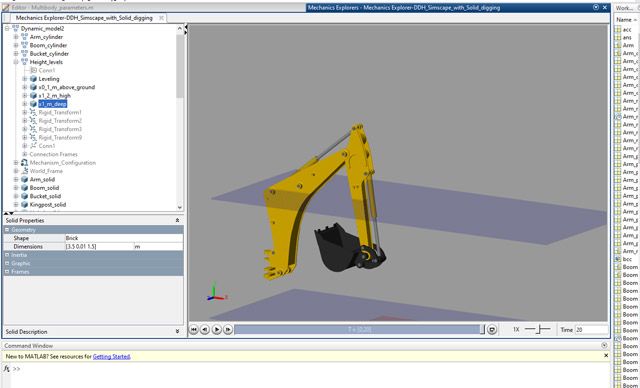Switch to Editor Multibody_parameters.m title
This screenshot has height=388, width=640.
52,7
